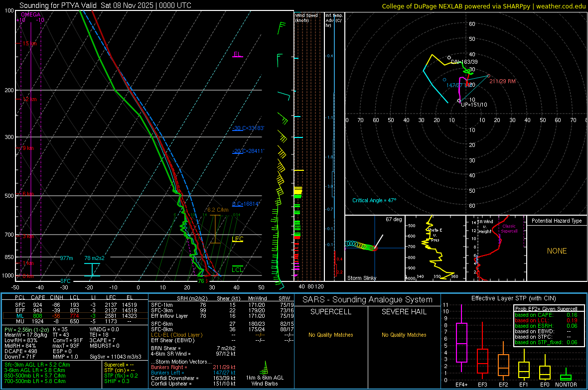This screenshot has width=588, height=390.
Task: Click the '15 km' height marker
Action: point(29,43)
